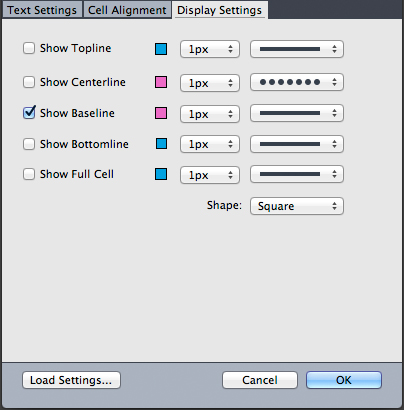Switch to the Text Settings tab
The width and height of the screenshot is (404, 410).
42,10
